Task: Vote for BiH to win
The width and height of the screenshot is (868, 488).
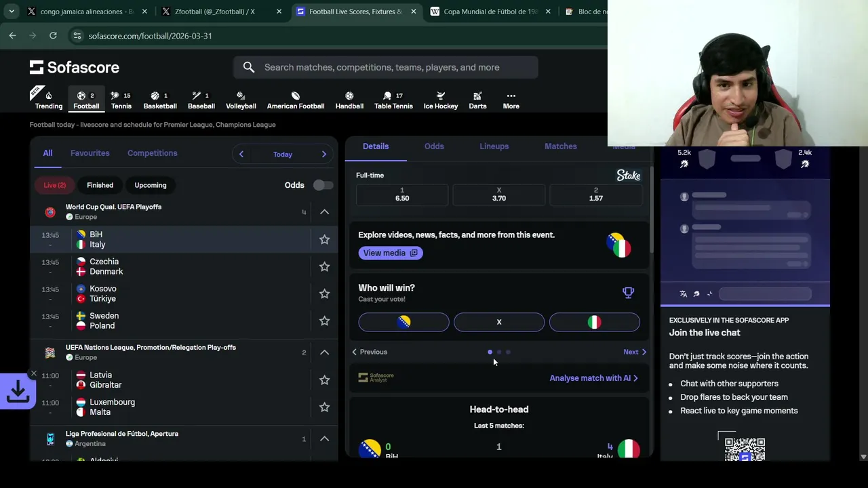Action: coord(403,322)
